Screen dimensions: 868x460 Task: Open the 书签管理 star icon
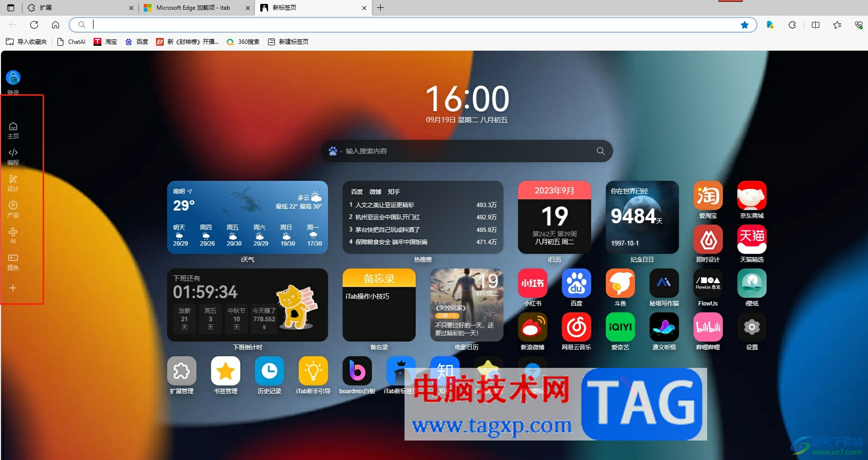(225, 371)
